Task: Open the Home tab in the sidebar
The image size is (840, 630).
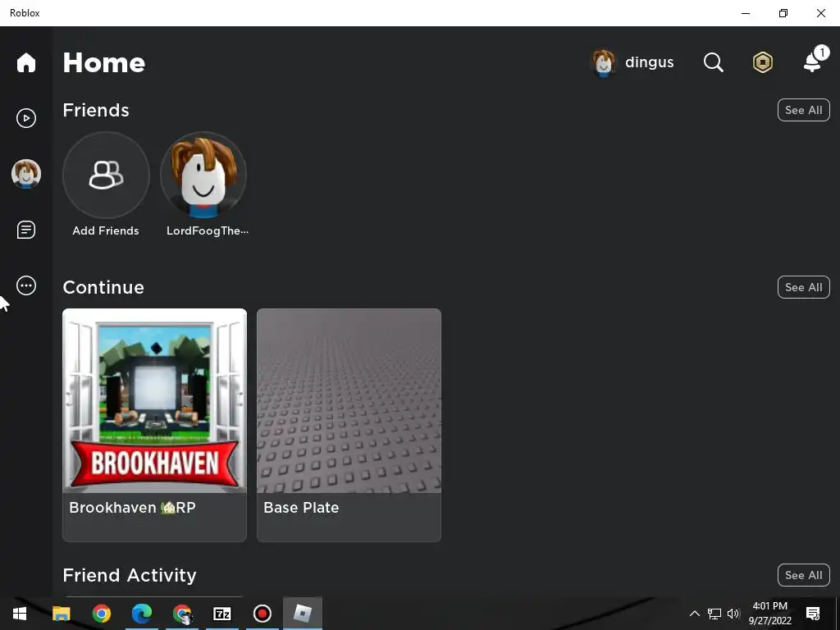Action: (x=25, y=62)
